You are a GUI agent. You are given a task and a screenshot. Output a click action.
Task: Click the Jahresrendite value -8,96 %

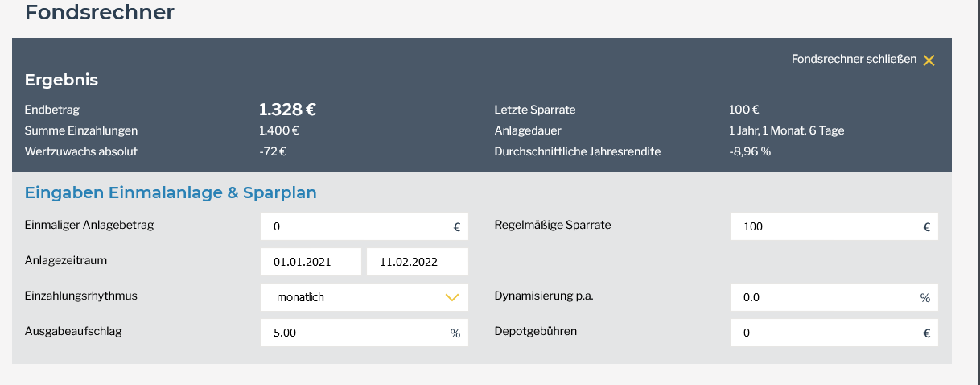(x=750, y=151)
